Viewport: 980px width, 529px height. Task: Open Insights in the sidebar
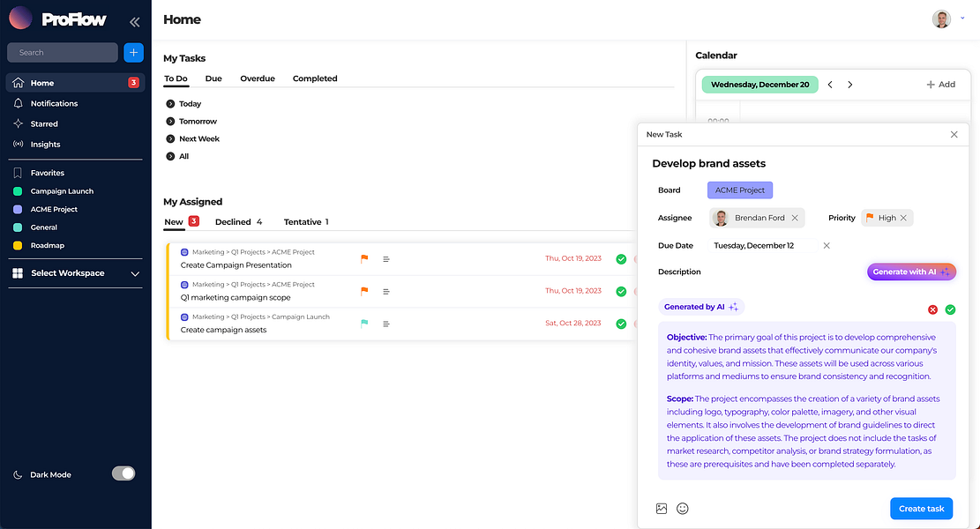[45, 145]
